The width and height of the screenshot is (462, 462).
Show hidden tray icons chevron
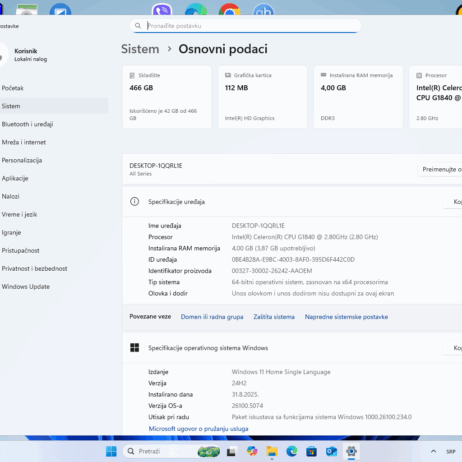(x=433, y=451)
